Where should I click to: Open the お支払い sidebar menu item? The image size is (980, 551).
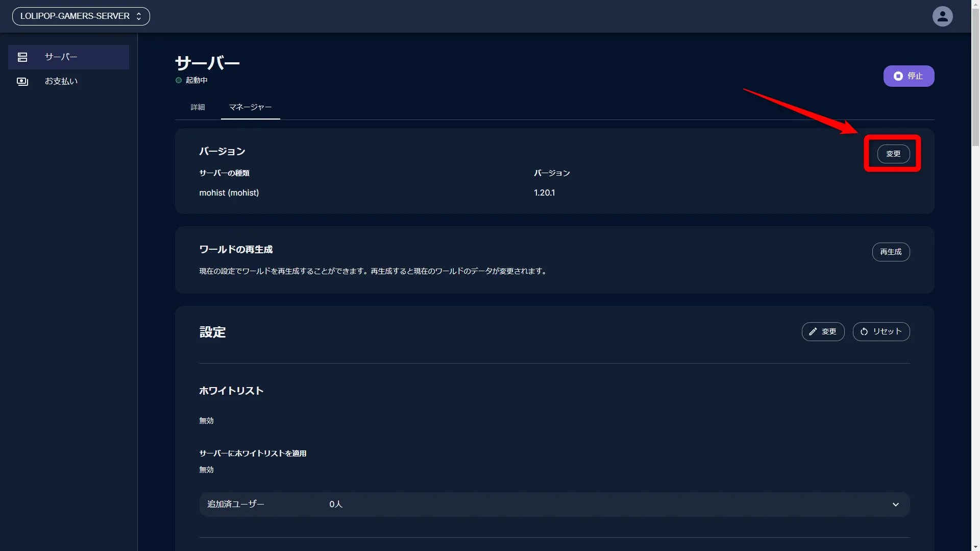click(68, 82)
